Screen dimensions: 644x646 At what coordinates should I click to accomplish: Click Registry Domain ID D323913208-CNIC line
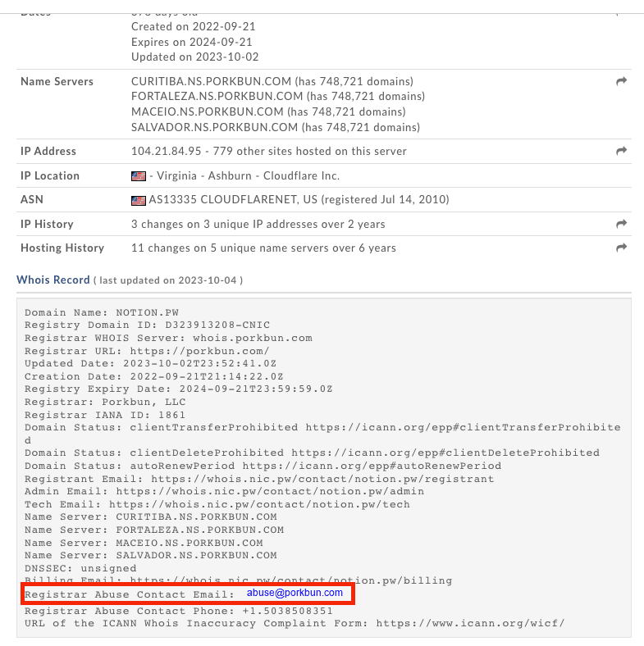click(x=147, y=325)
